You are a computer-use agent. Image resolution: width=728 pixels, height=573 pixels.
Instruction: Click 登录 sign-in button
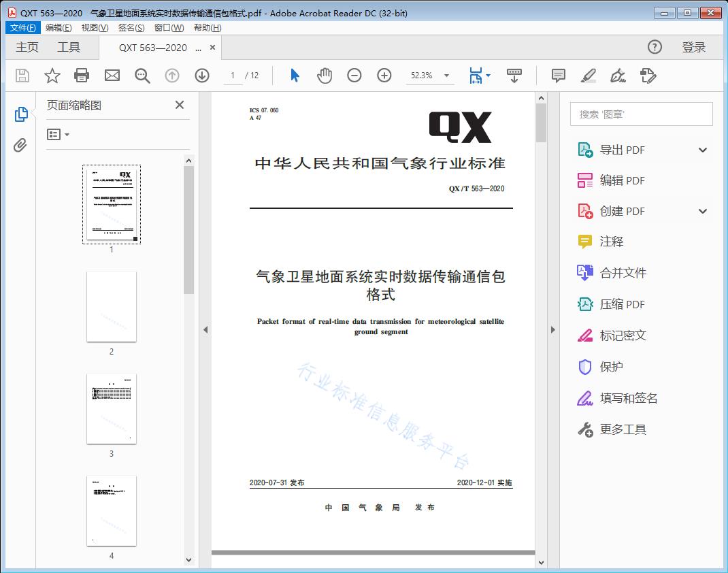(693, 47)
